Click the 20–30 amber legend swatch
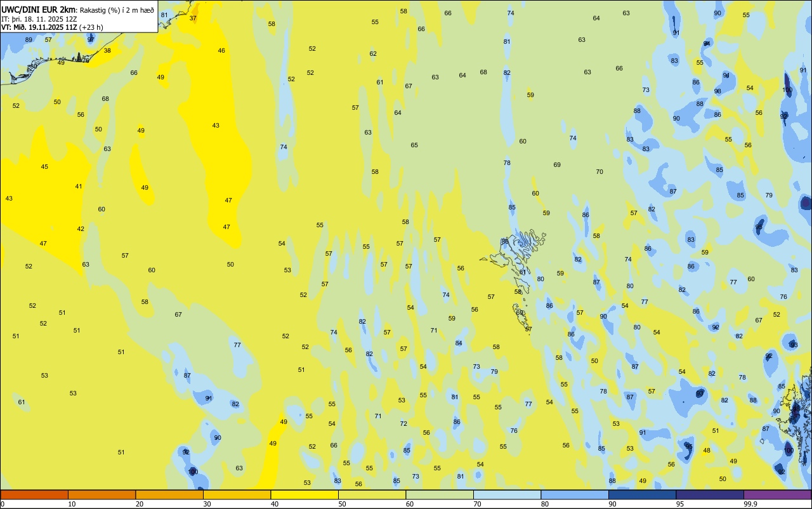This screenshot has width=812, height=509. (x=169, y=494)
